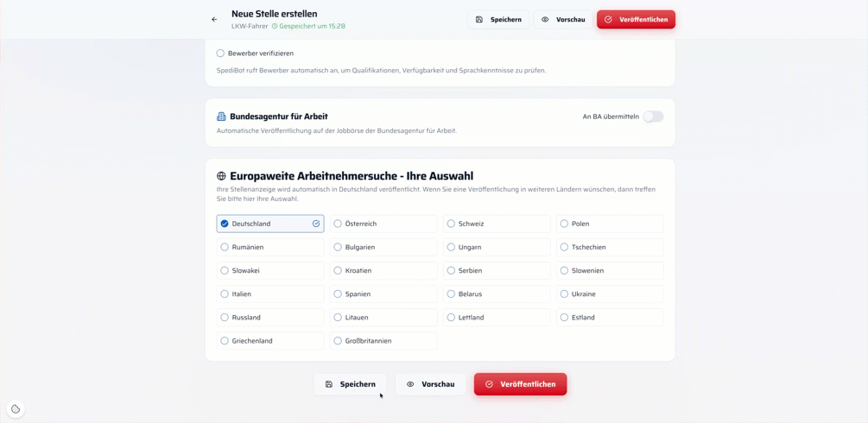Select Tschechien as a country

[x=610, y=247]
